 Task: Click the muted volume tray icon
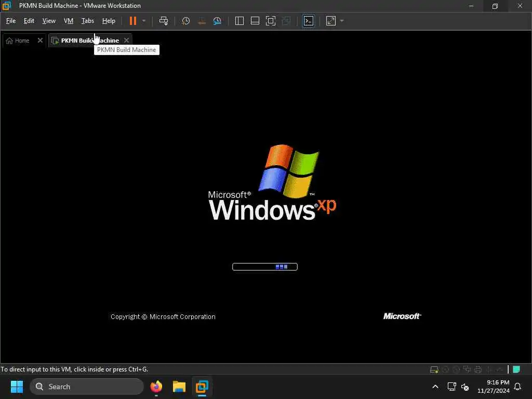tap(465, 387)
